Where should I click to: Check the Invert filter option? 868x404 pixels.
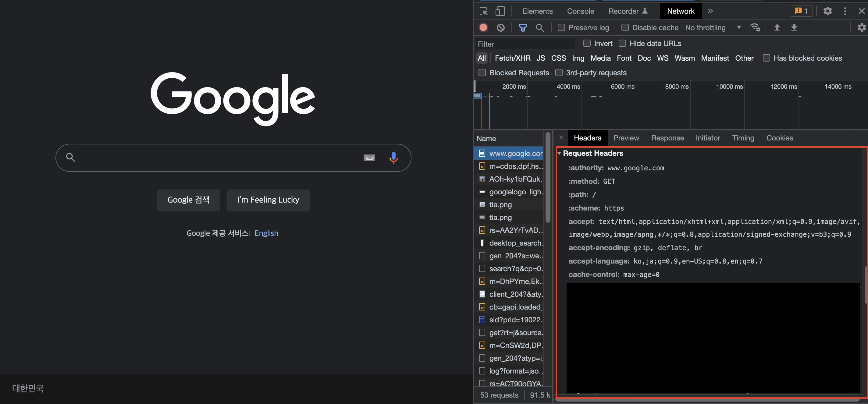click(587, 44)
